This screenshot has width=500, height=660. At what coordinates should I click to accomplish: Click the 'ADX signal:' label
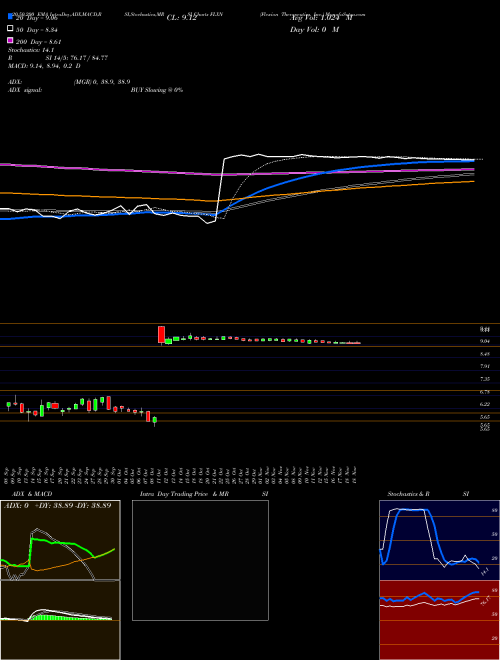25,90
